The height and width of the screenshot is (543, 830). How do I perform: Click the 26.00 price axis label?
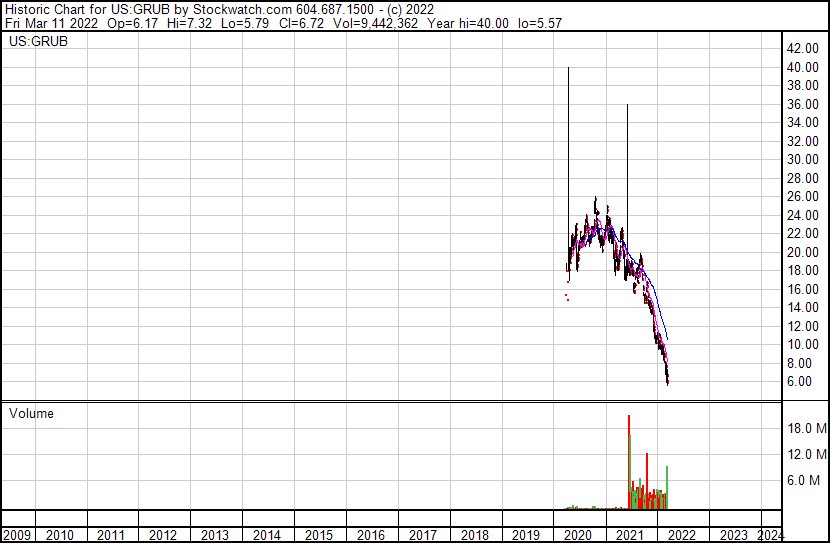click(802, 196)
